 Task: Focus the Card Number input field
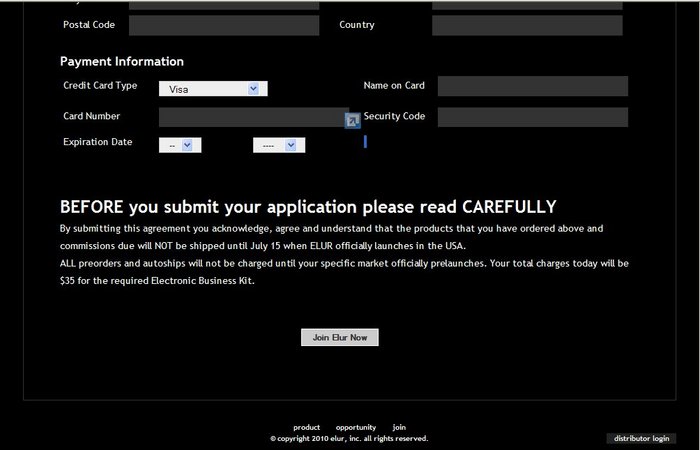[252, 117]
